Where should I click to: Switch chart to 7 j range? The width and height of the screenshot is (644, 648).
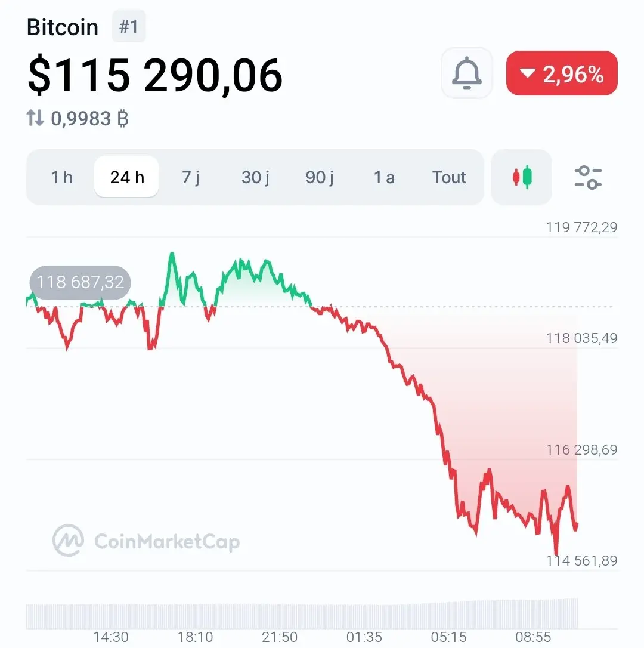(x=191, y=177)
